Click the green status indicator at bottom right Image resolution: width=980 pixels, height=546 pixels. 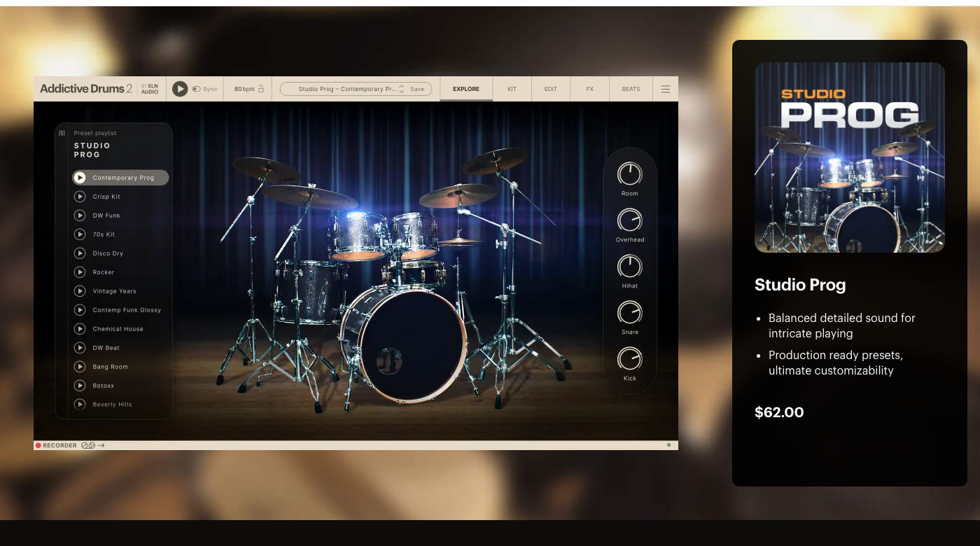pyautogui.click(x=668, y=444)
